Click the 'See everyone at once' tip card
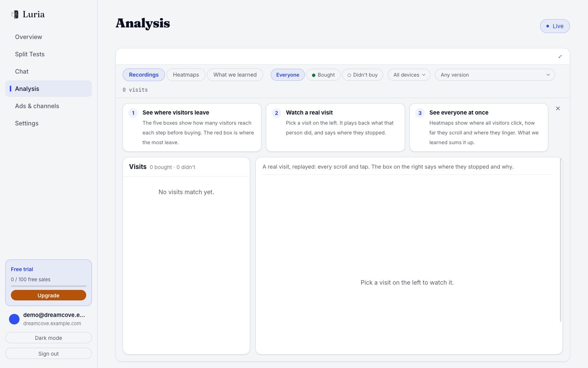 click(479, 128)
